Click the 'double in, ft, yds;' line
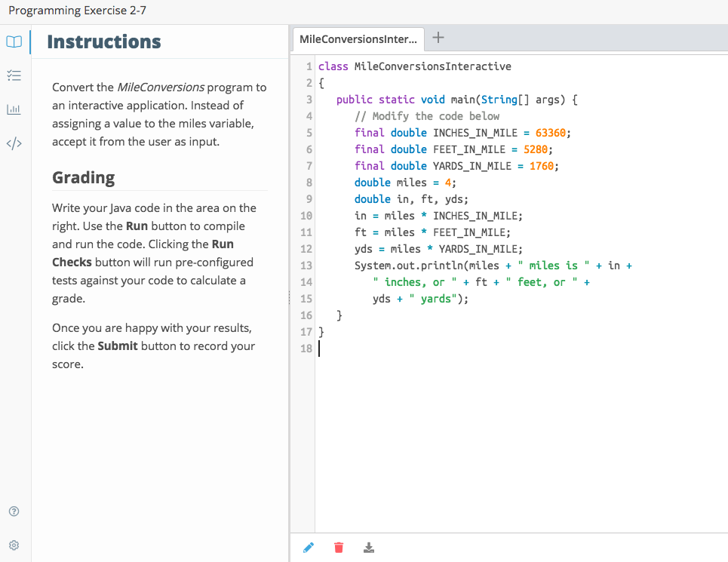 pyautogui.click(x=411, y=199)
